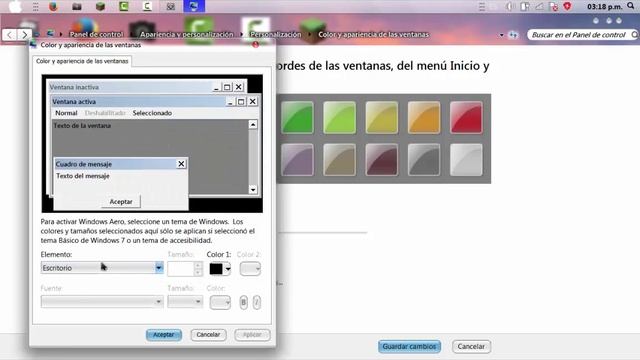Viewport: 640px width, 360px height.
Task: Open the Fuente font dropdown
Action: (102, 302)
